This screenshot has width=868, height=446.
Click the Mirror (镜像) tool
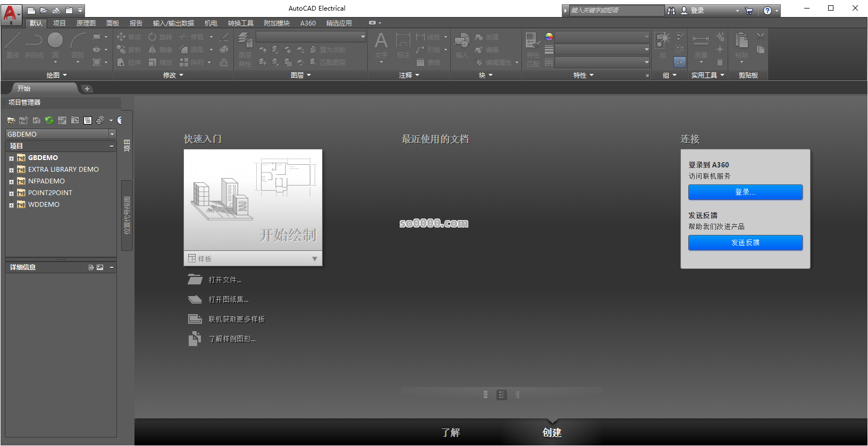160,49
